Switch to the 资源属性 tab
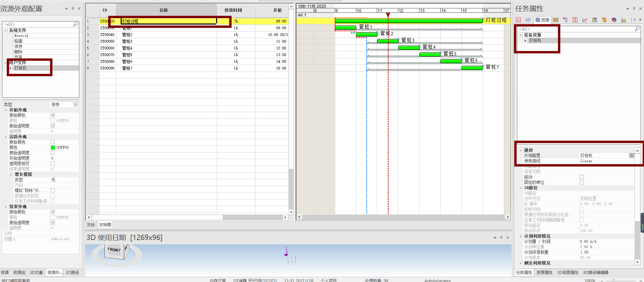This screenshot has height=282, width=644. 544,273
